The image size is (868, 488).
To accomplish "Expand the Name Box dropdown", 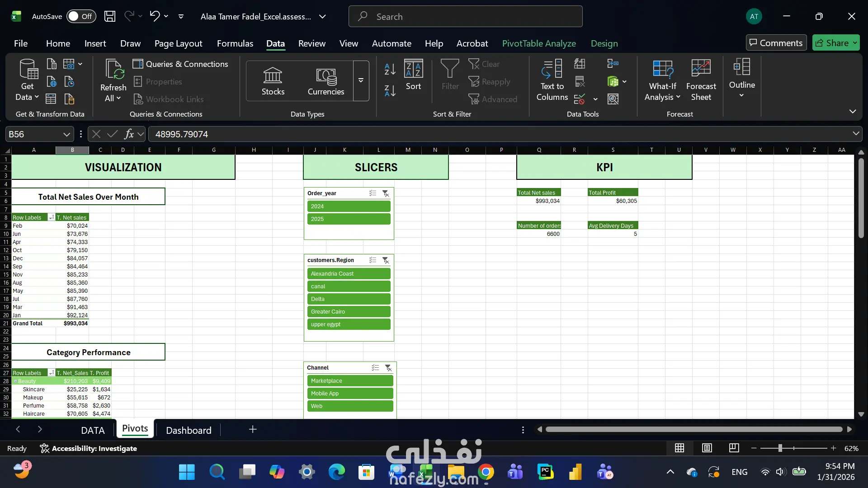I will tap(66, 134).
